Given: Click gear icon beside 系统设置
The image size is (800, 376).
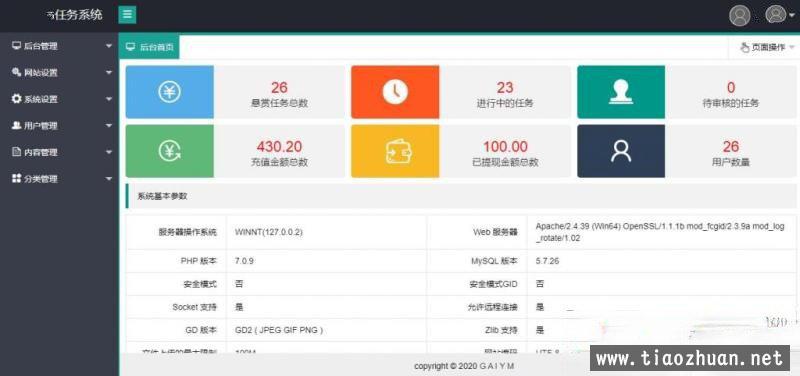Looking at the screenshot, I should tap(17, 99).
